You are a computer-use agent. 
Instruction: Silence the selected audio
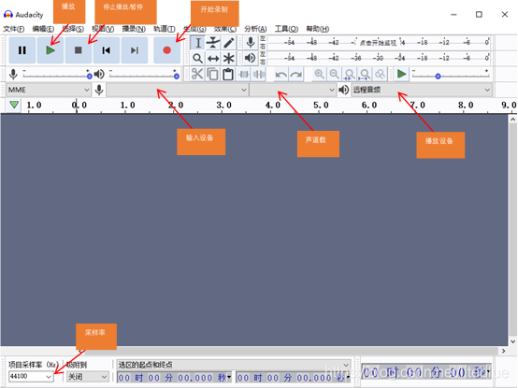[x=259, y=74]
